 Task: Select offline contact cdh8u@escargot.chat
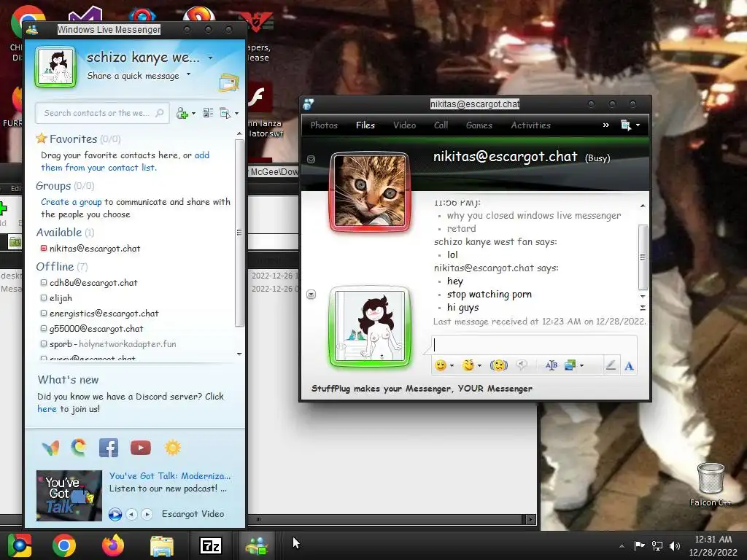88,283
